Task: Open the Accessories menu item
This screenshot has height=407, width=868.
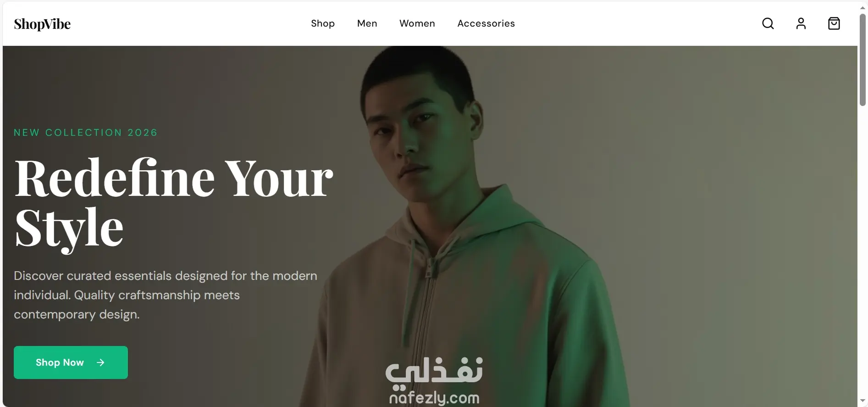Action: (486, 23)
